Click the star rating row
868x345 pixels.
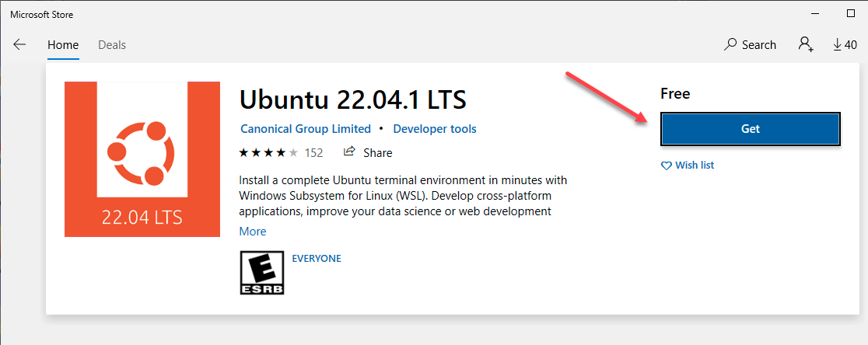268,152
